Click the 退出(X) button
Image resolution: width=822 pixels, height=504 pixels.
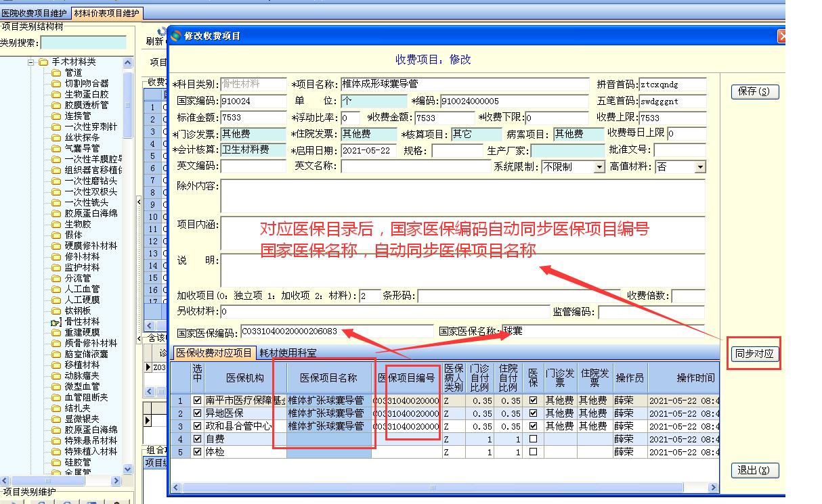tap(755, 471)
